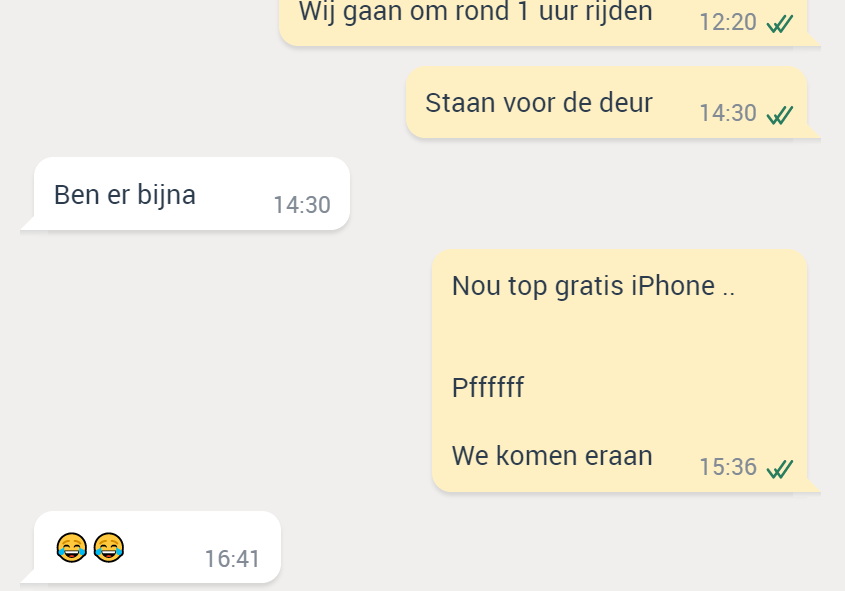Click the first laughing-crying emoji
The image size is (845, 591).
click(x=72, y=547)
